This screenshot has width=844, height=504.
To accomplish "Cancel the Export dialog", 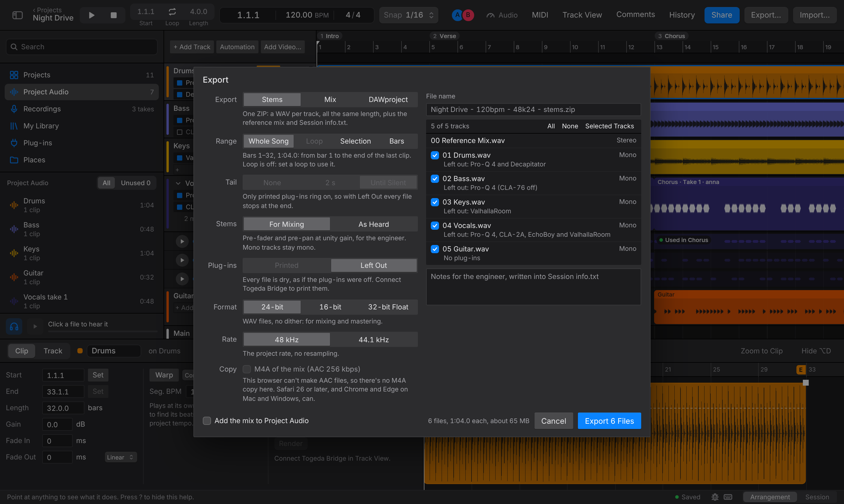I will coord(554,421).
